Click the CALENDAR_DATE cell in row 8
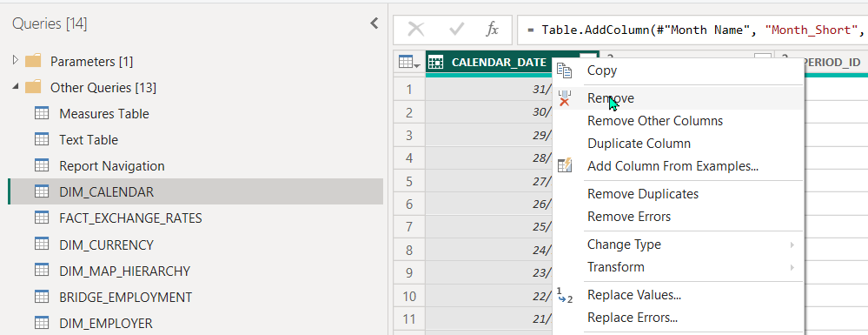The image size is (868, 335). [489, 250]
